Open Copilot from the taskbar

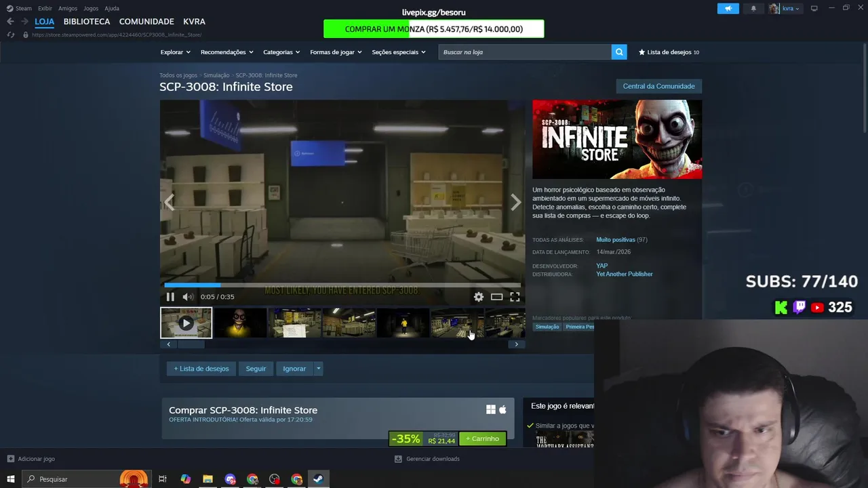click(x=185, y=479)
